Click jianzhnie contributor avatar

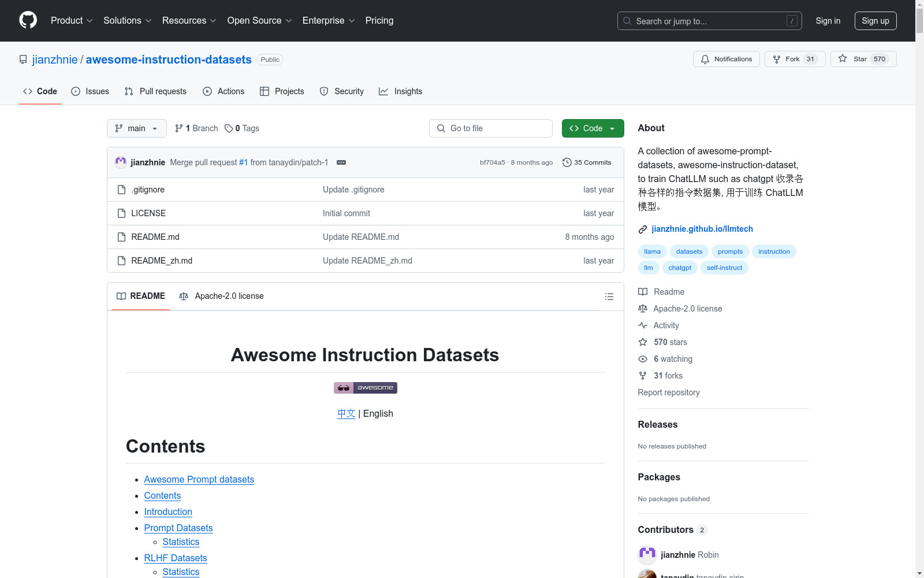tap(647, 555)
